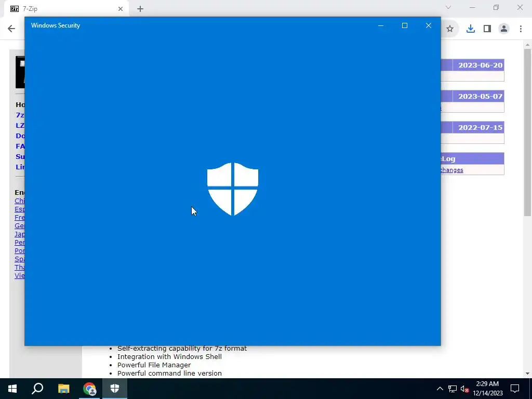Close the Windows Security window
Viewport: 532px width, 399px height.
pos(429,25)
